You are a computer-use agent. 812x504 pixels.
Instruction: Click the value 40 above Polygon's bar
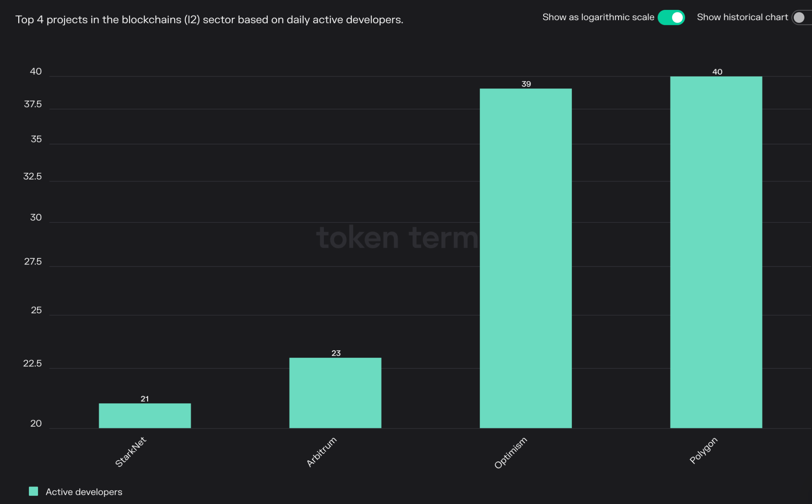[717, 72]
